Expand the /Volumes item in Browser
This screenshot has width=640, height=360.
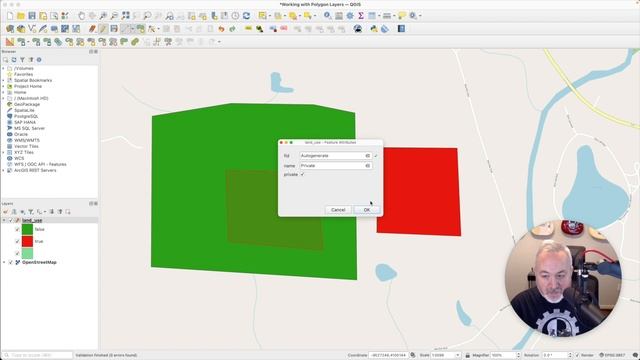[4, 69]
